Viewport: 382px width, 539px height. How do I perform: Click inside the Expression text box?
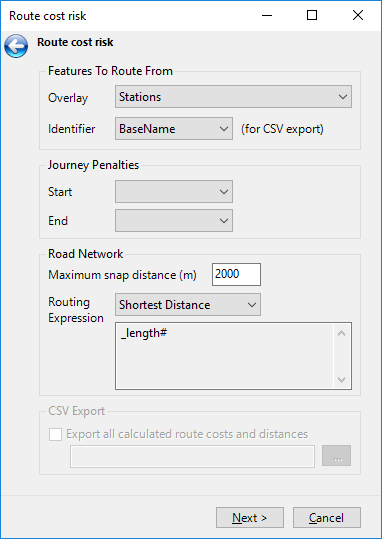(225, 356)
